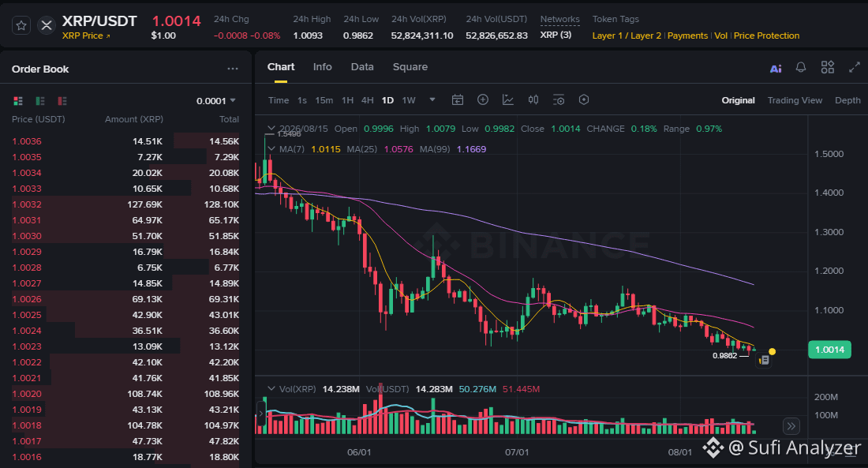Open the 0.0001 price precision dropdown
This screenshot has width=868, height=468.
[x=216, y=101]
